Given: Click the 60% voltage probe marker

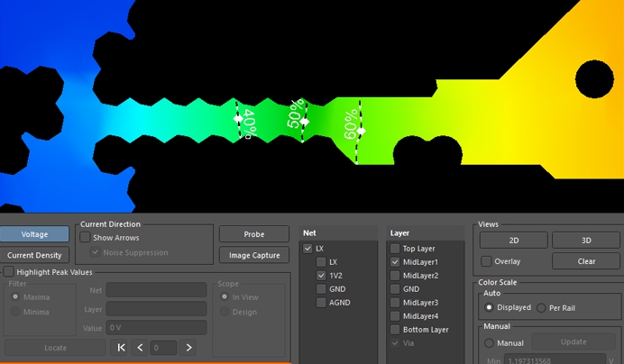Looking at the screenshot, I should click(361, 131).
